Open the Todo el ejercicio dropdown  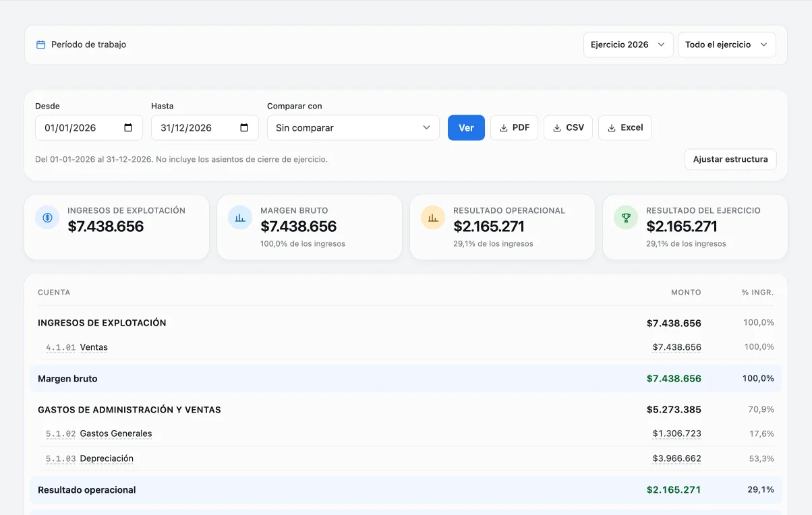726,44
